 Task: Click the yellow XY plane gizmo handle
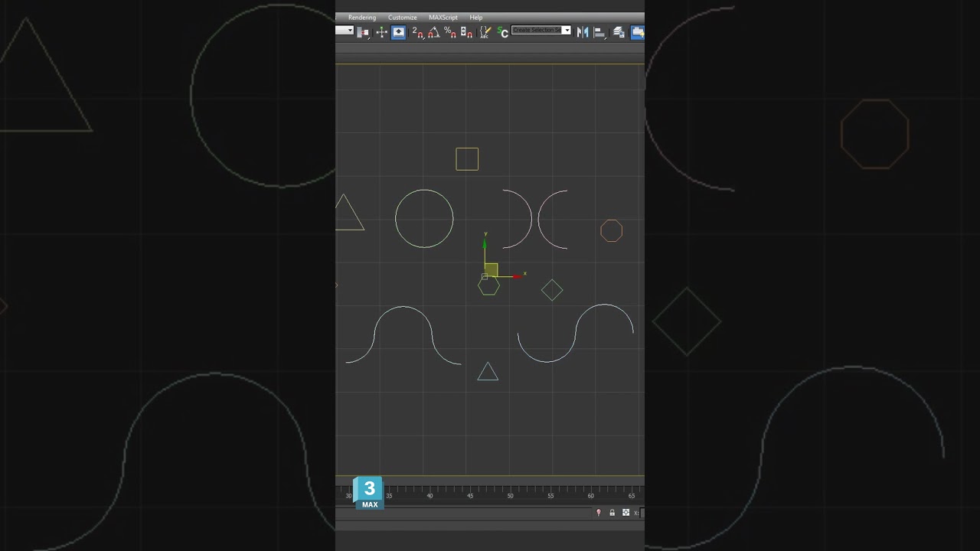click(491, 269)
